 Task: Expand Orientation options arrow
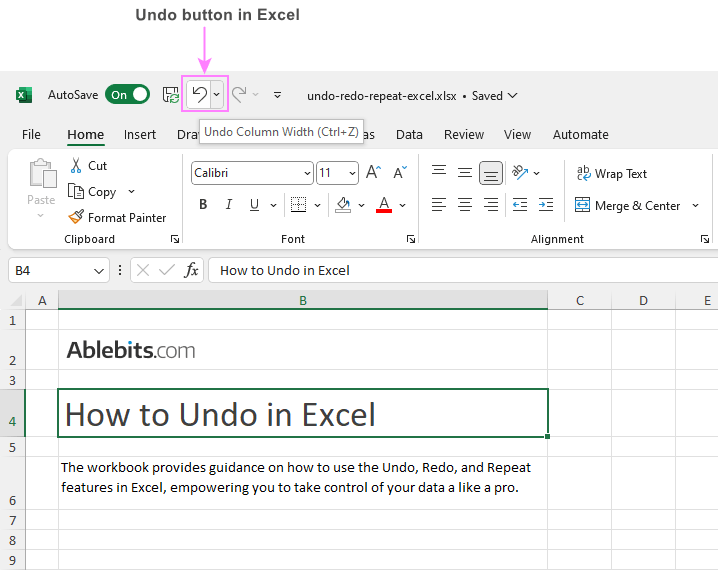(x=537, y=173)
